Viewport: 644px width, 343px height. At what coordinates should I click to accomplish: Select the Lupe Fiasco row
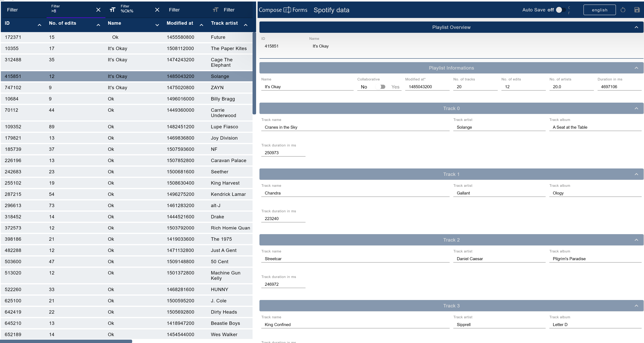pyautogui.click(x=126, y=127)
